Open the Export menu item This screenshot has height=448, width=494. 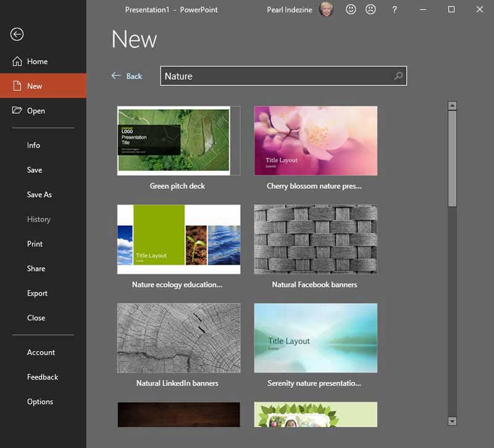coord(37,293)
